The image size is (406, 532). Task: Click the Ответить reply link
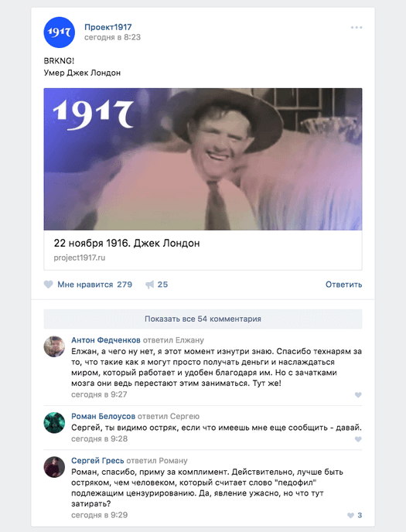coord(343,285)
